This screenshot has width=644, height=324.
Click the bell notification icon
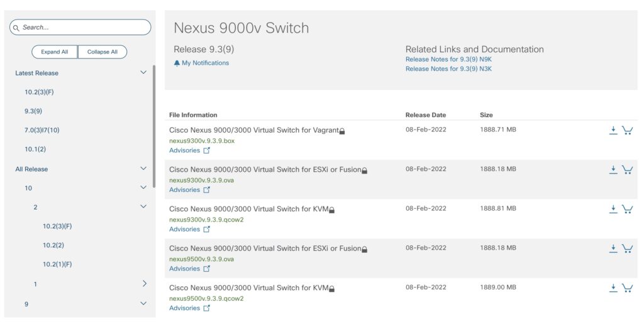[177, 64]
